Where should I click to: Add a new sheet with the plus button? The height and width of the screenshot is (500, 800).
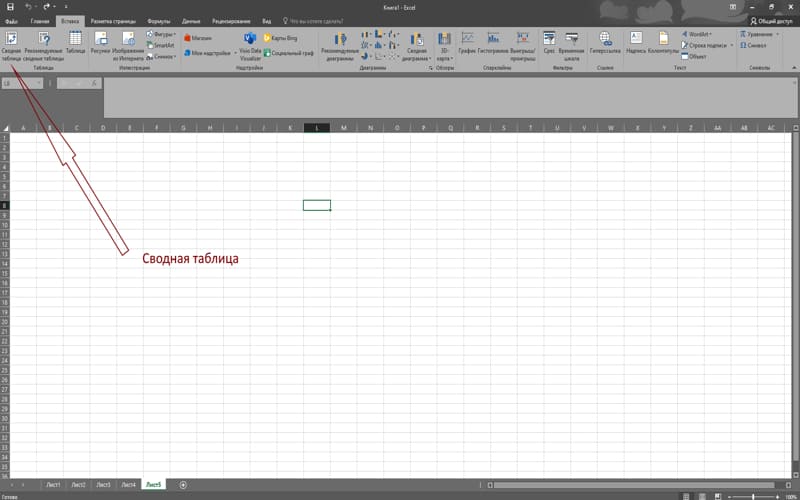(x=183, y=485)
